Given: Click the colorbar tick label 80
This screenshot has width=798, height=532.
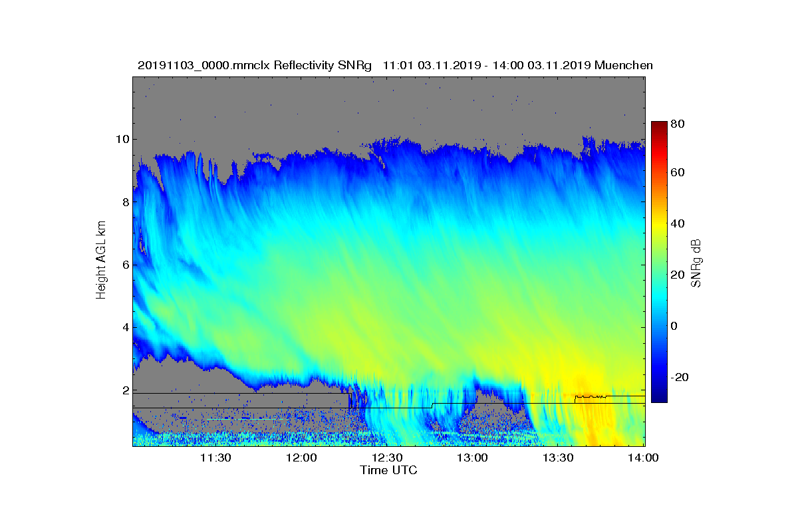Looking at the screenshot, I should (678, 124).
